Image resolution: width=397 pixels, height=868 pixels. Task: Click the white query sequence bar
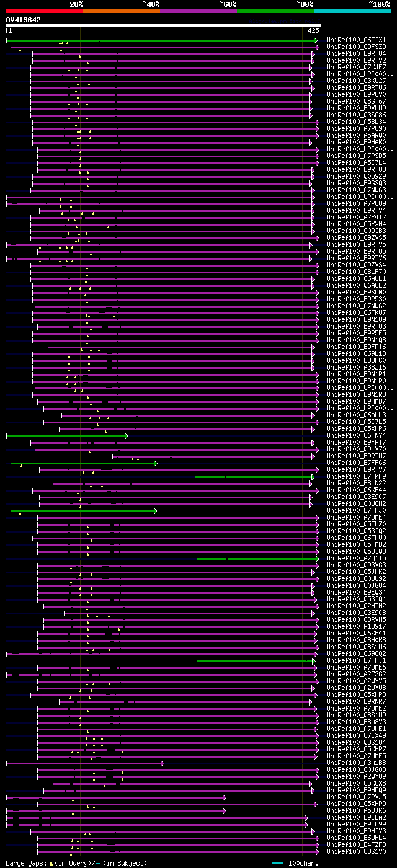click(x=163, y=25)
